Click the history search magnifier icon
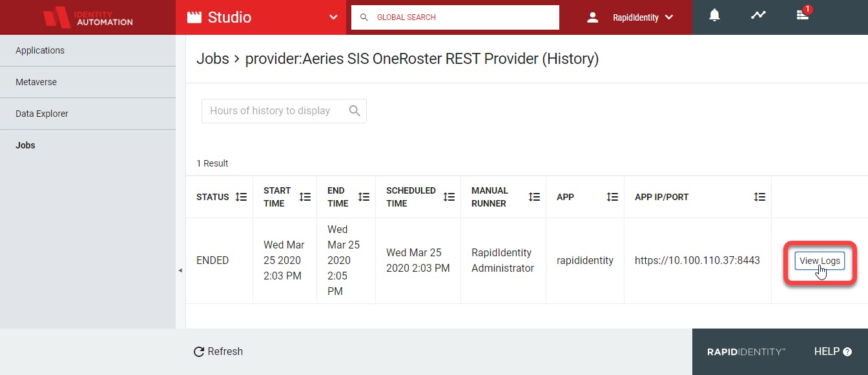Image resolution: width=868 pixels, height=375 pixels. click(355, 111)
